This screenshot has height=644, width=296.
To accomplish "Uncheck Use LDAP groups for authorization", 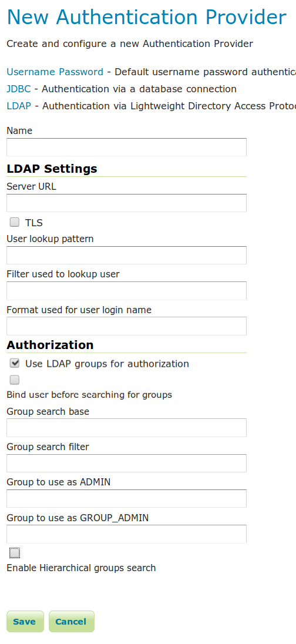I will 15,364.
